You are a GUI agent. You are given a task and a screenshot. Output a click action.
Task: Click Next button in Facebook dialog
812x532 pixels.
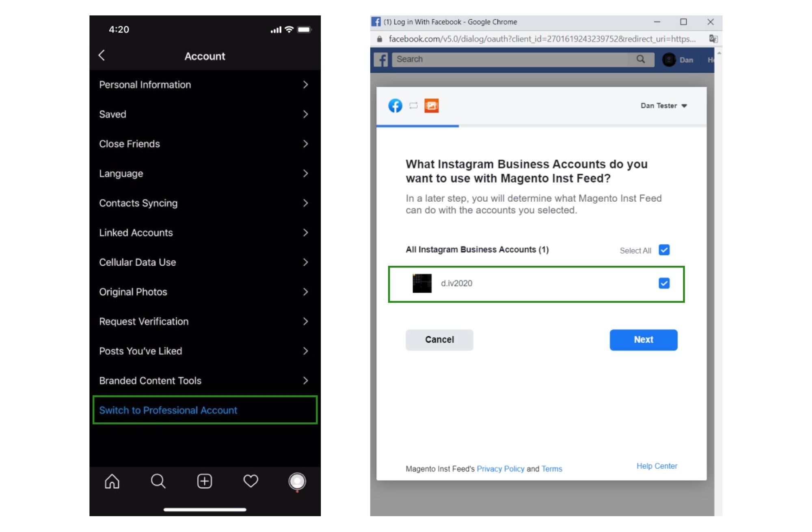point(643,340)
